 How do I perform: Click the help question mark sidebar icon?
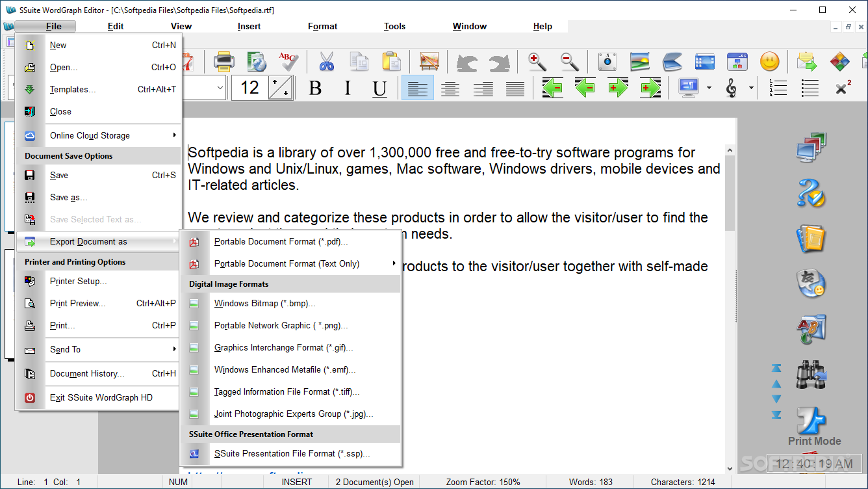coord(811,193)
